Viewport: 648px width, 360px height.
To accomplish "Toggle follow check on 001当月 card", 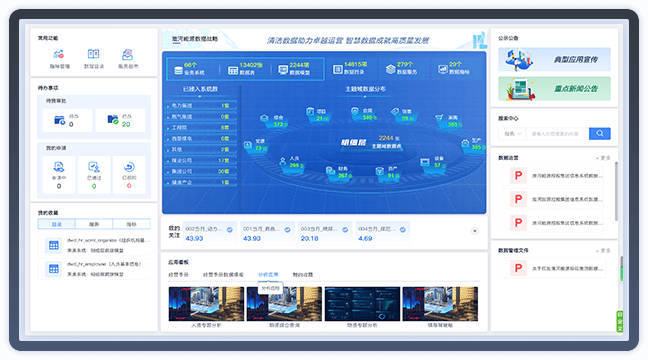I will point(287,230).
